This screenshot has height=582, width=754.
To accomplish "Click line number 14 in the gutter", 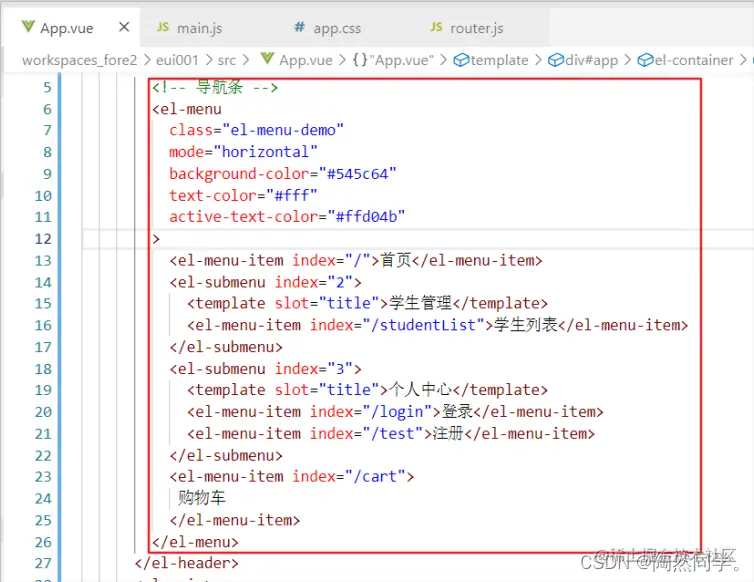I will coord(43,282).
